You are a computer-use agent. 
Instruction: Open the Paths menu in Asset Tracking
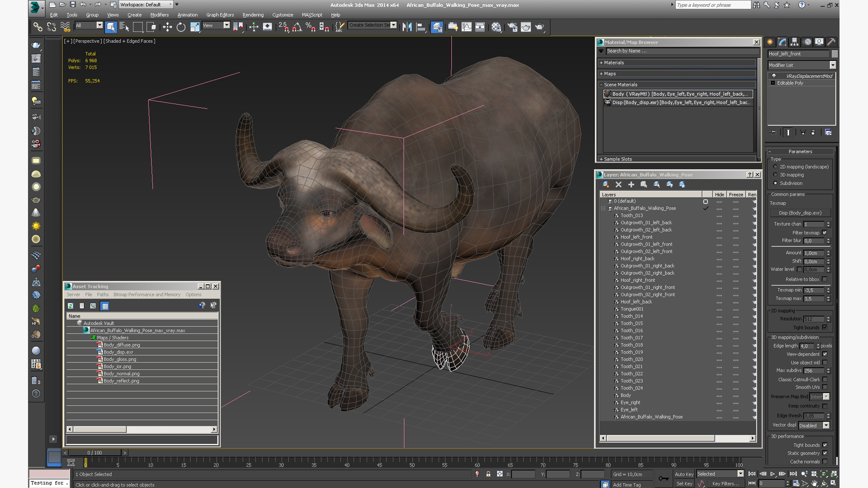pyautogui.click(x=103, y=295)
